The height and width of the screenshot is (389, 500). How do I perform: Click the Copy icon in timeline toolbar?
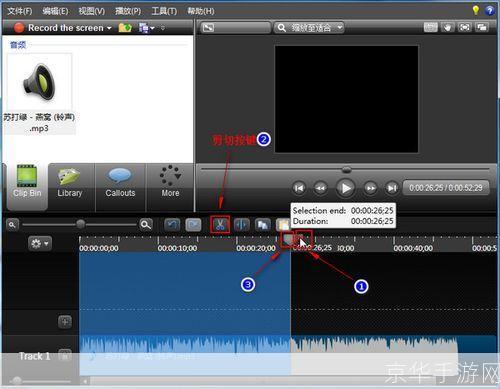(263, 225)
